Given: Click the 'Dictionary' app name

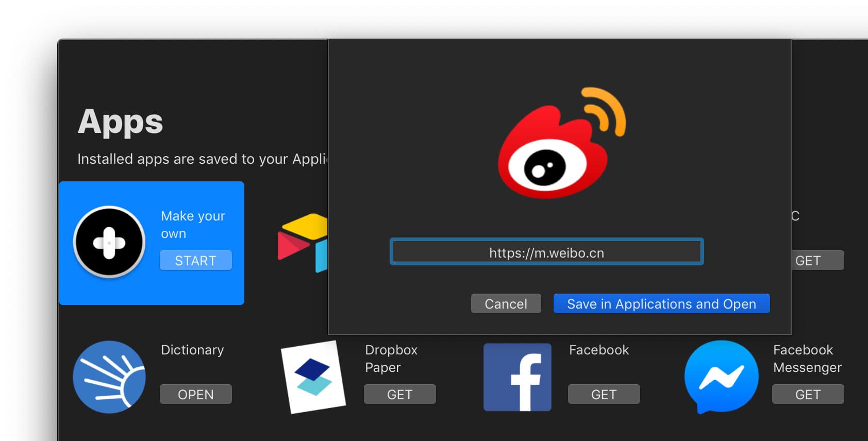Looking at the screenshot, I should (x=192, y=350).
